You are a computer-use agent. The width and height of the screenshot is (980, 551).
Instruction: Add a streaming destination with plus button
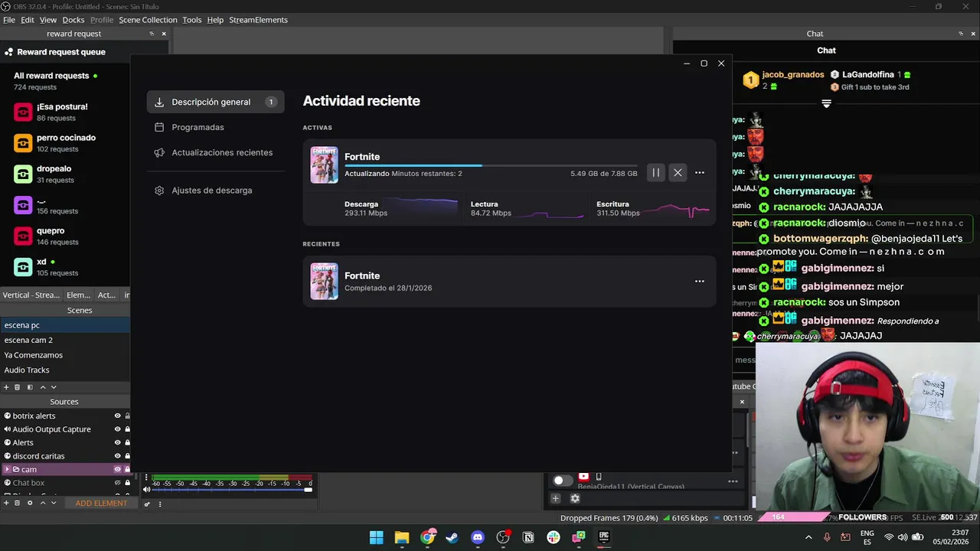(556, 498)
